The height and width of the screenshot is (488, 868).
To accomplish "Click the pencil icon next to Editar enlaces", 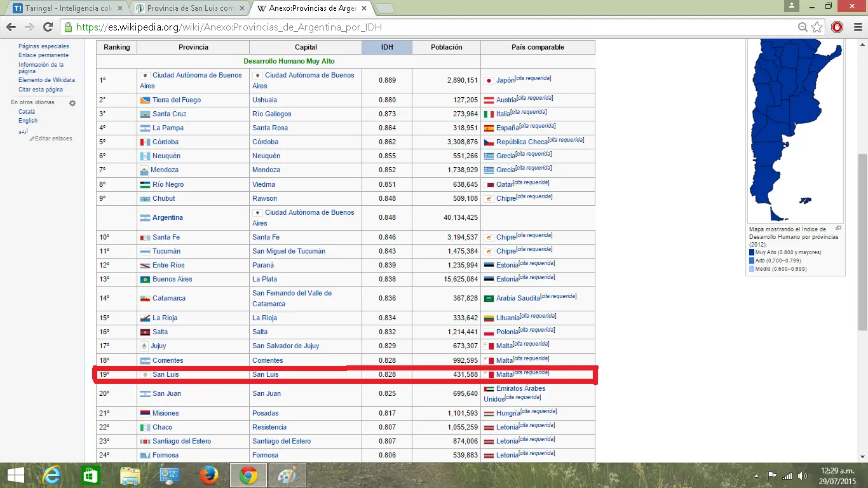I will click(32, 139).
